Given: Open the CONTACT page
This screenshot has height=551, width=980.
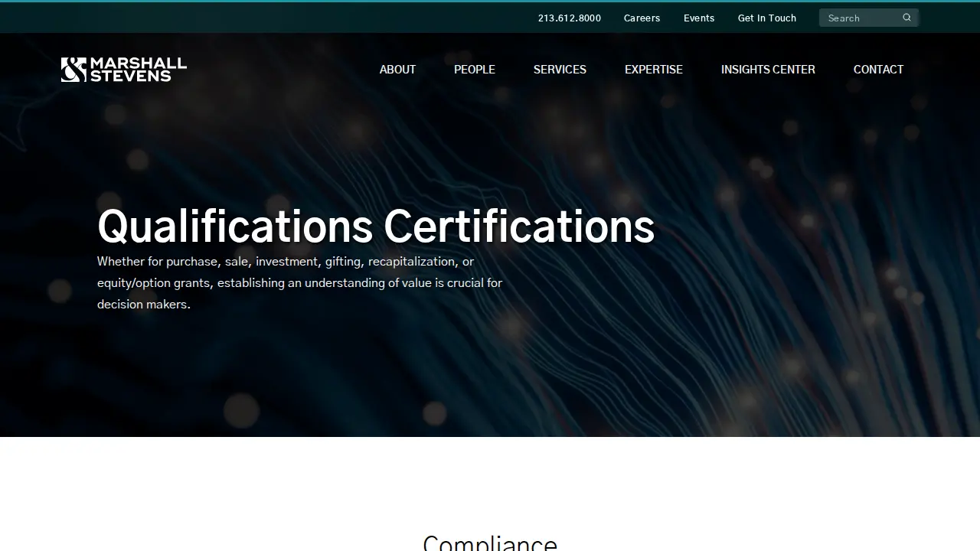Looking at the screenshot, I should click(x=878, y=70).
